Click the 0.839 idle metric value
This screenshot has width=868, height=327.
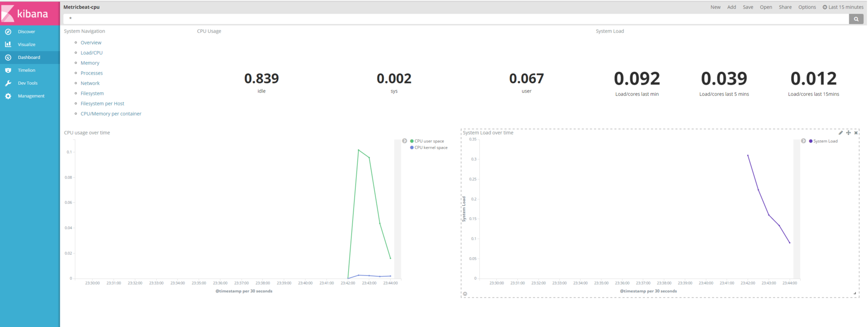click(x=261, y=78)
